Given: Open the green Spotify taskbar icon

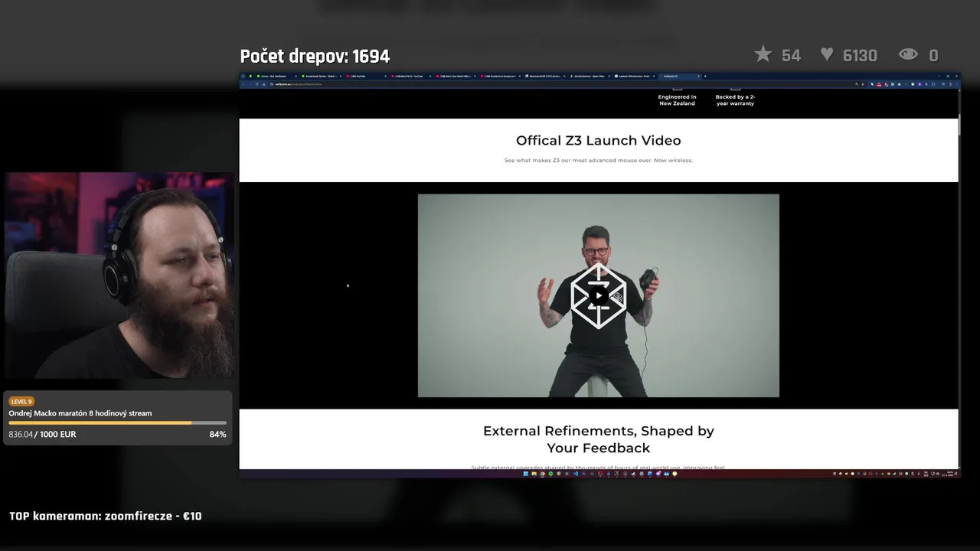Looking at the screenshot, I should click(x=550, y=474).
